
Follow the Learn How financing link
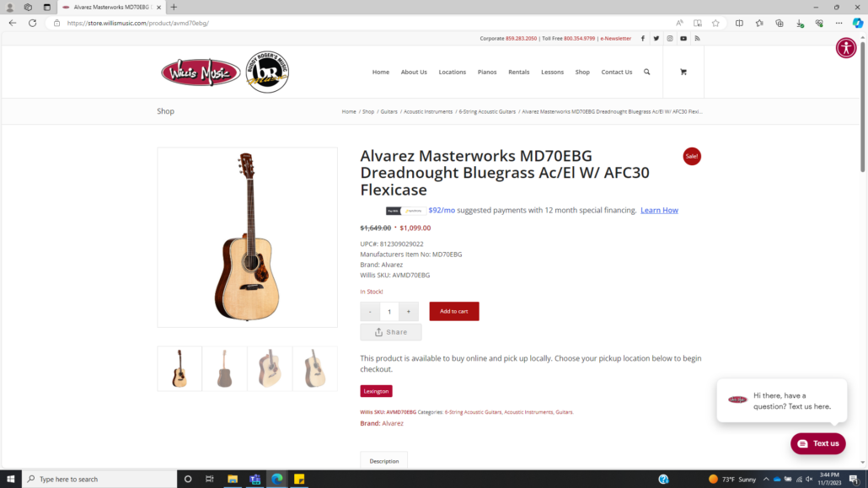tap(659, 211)
